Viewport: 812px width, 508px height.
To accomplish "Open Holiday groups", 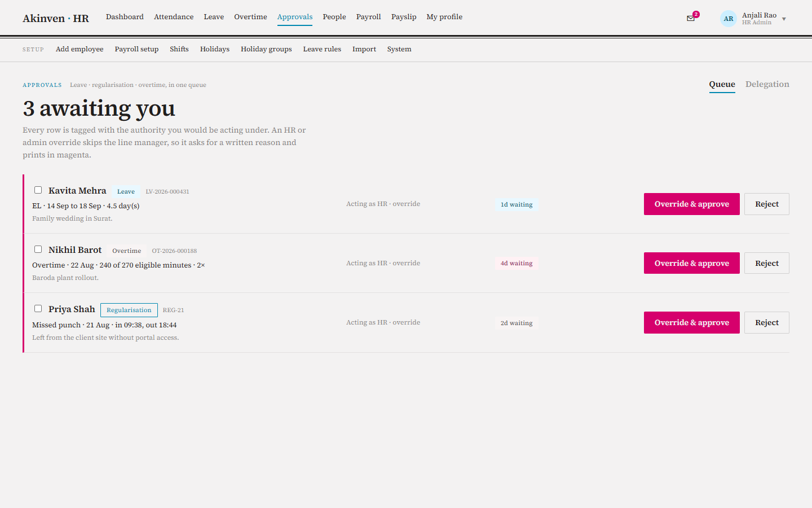I will pos(266,49).
